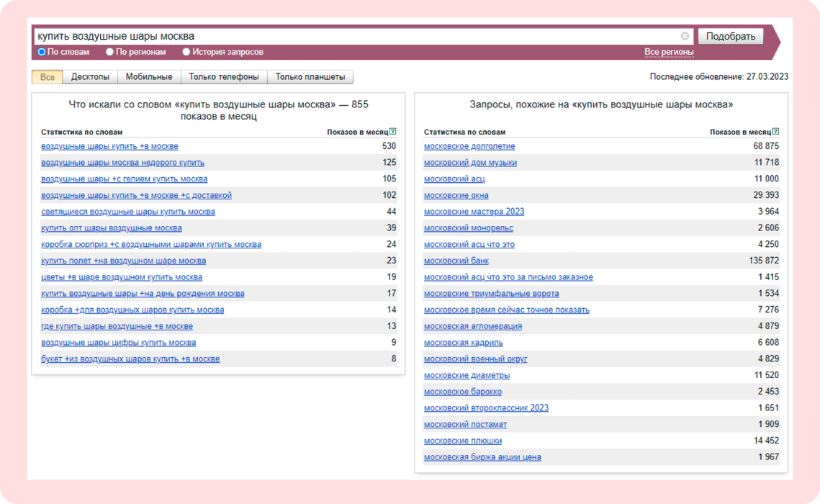Switch to the 'Все' device tab

pos(47,77)
